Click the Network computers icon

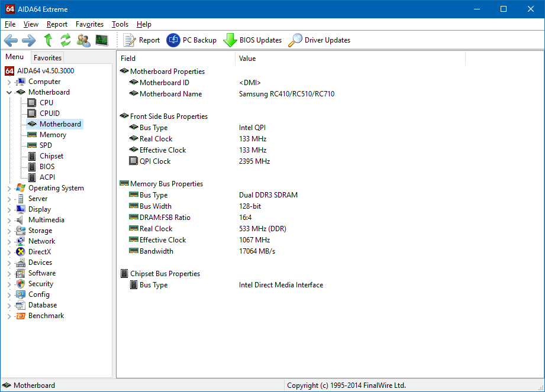coord(21,241)
